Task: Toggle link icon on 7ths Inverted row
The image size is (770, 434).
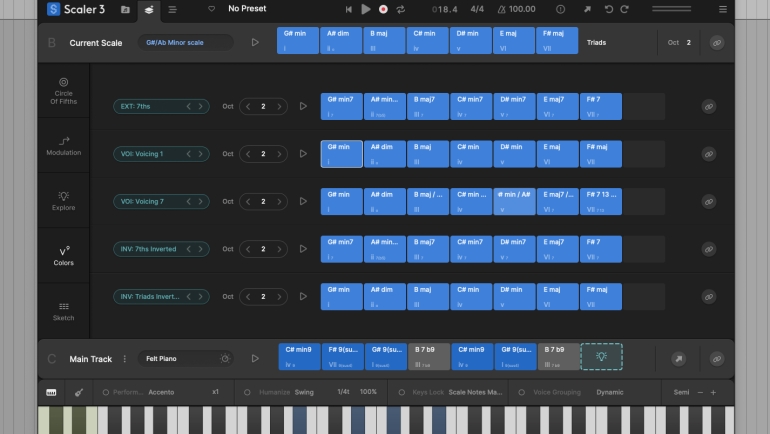Action: [x=709, y=249]
